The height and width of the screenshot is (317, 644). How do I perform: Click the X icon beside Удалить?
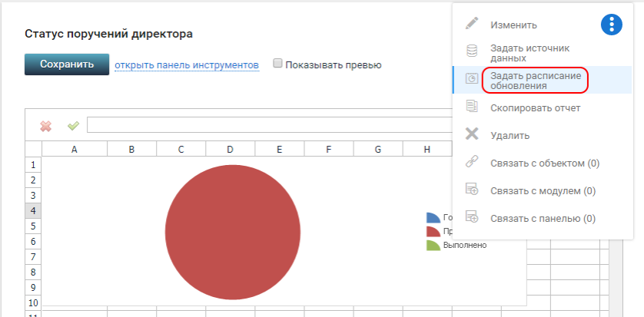pos(472,134)
